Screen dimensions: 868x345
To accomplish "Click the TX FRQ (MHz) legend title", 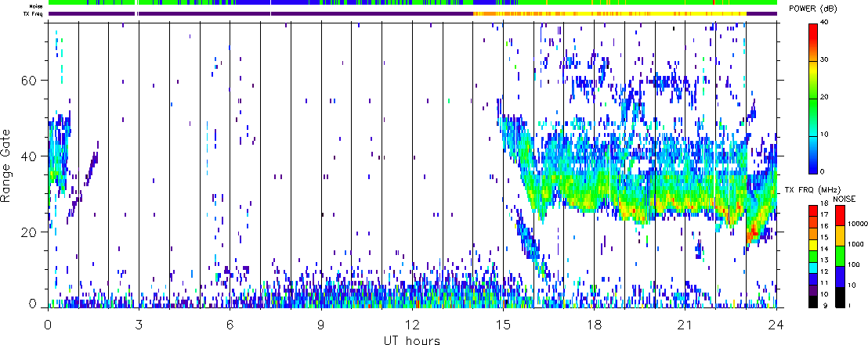I will coord(812,189).
